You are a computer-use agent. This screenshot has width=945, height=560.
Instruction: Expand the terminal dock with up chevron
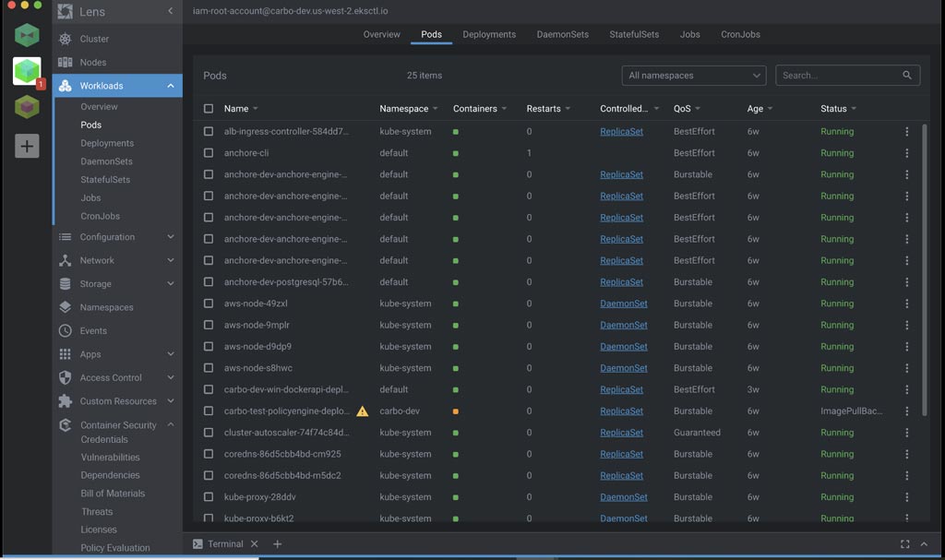(924, 544)
